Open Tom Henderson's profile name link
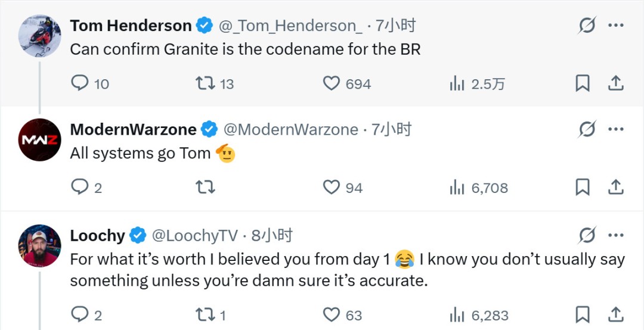Screen dimensions: 644x330 point(131,26)
